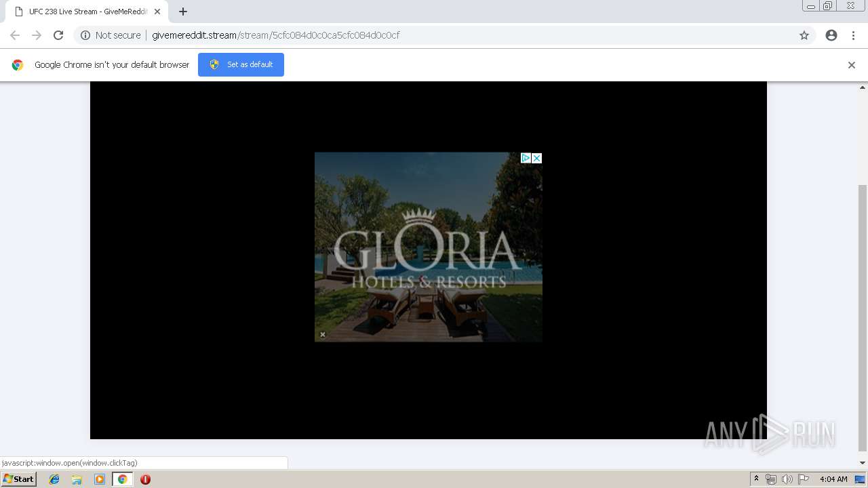The height and width of the screenshot is (488, 868).
Task: Restore down the Chrome window
Action: [x=828, y=5]
